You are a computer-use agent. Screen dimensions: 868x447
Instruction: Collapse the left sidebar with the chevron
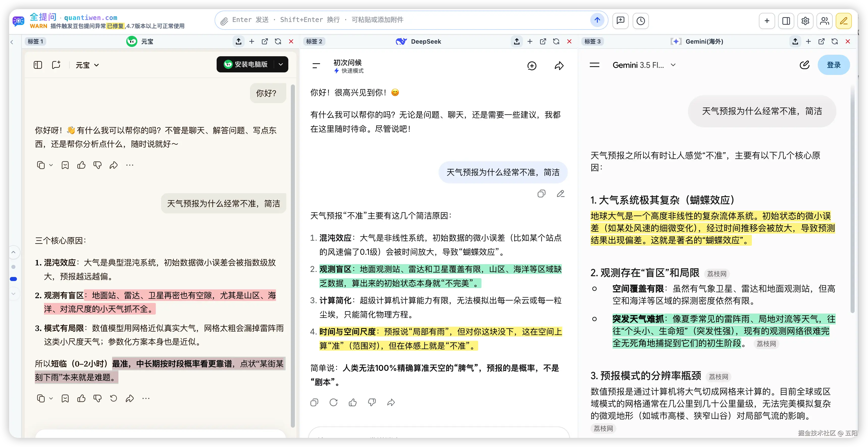pyautogui.click(x=12, y=42)
